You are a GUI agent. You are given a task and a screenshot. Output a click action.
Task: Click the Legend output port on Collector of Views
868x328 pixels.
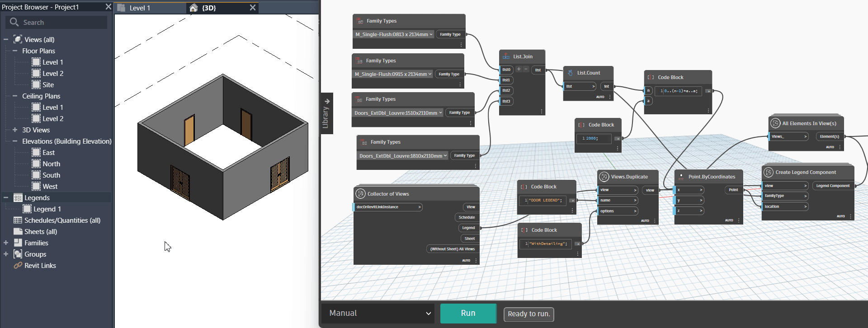tap(468, 228)
